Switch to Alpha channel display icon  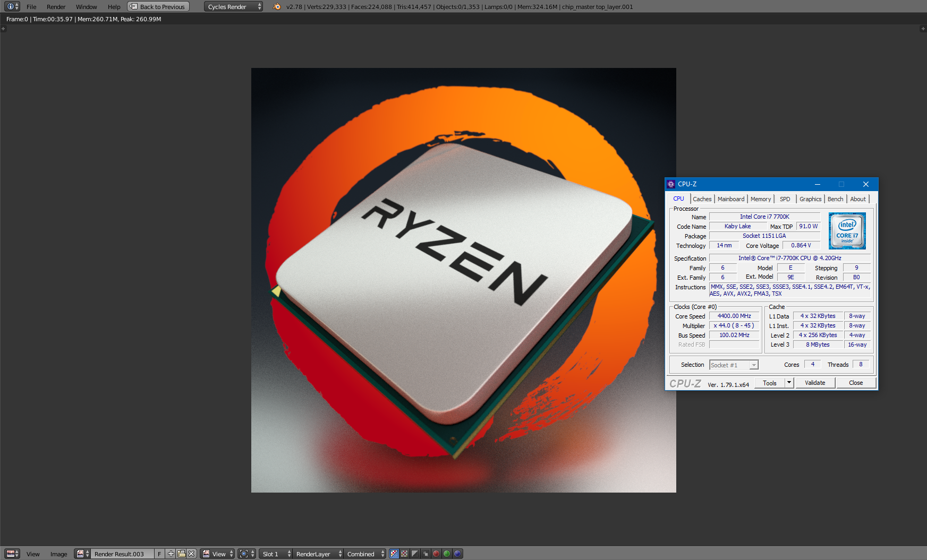click(x=415, y=554)
